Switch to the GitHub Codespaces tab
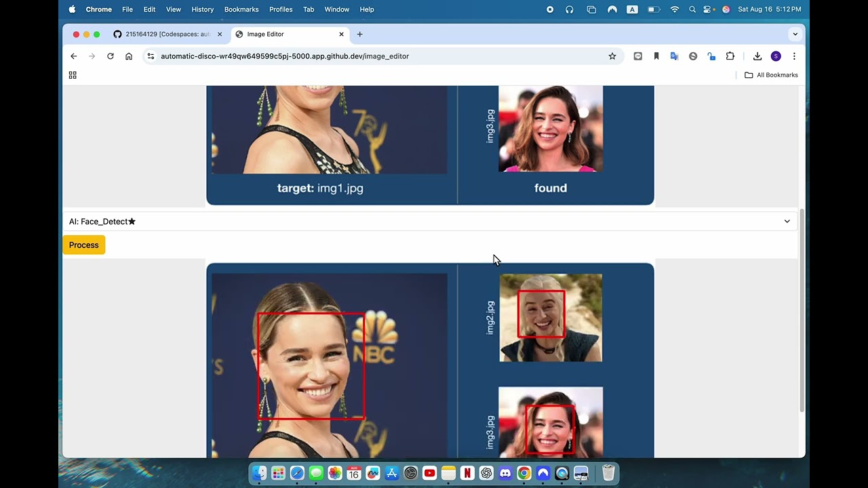868x488 pixels. [x=167, y=34]
